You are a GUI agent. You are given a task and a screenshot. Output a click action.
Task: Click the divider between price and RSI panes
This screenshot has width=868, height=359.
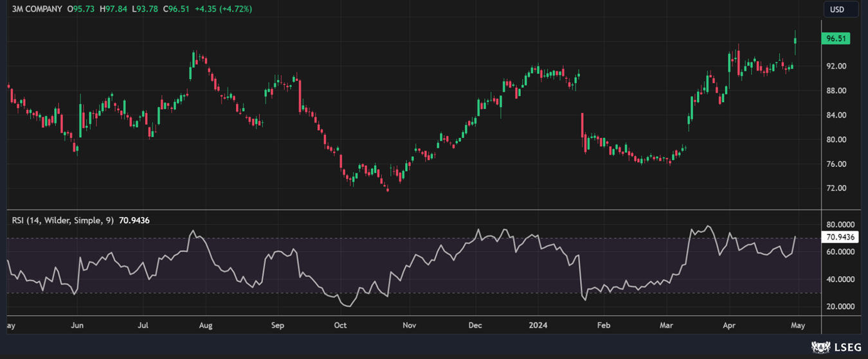[x=411, y=210]
